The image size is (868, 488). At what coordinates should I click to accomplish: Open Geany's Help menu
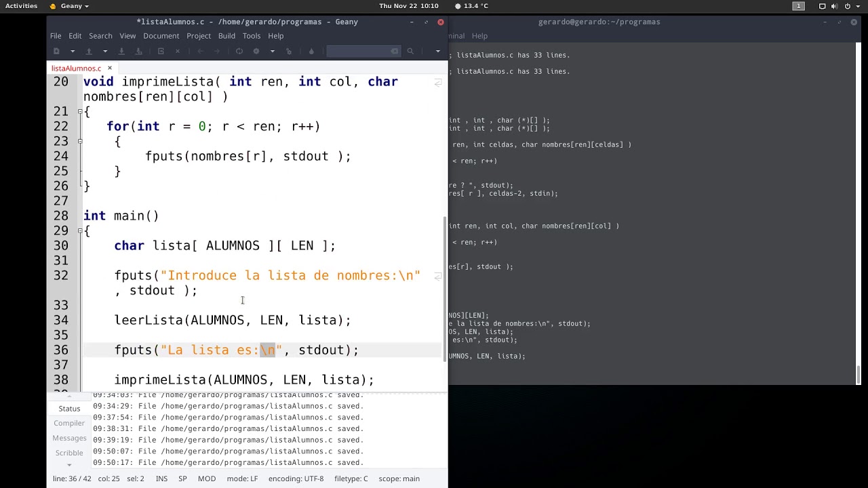tap(275, 36)
